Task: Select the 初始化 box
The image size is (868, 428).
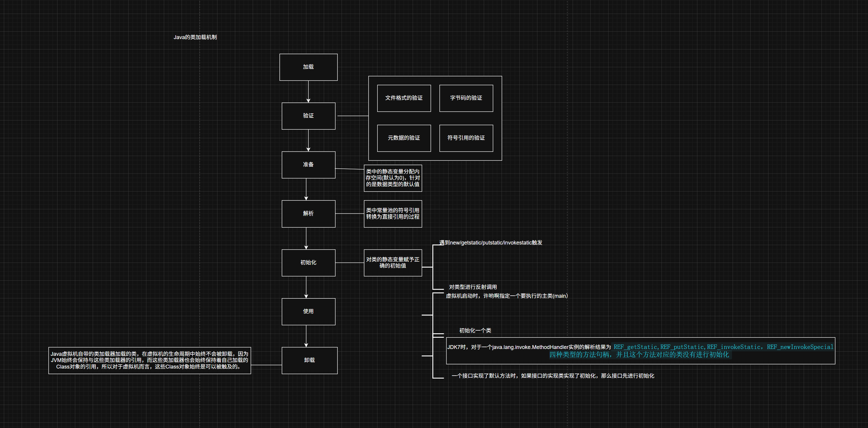Action: tap(308, 263)
